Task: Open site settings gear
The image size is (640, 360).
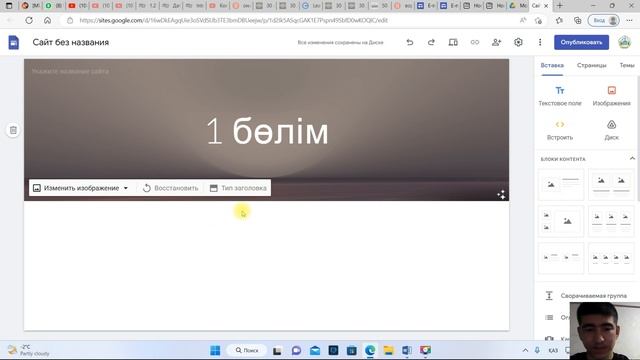Action: (518, 42)
